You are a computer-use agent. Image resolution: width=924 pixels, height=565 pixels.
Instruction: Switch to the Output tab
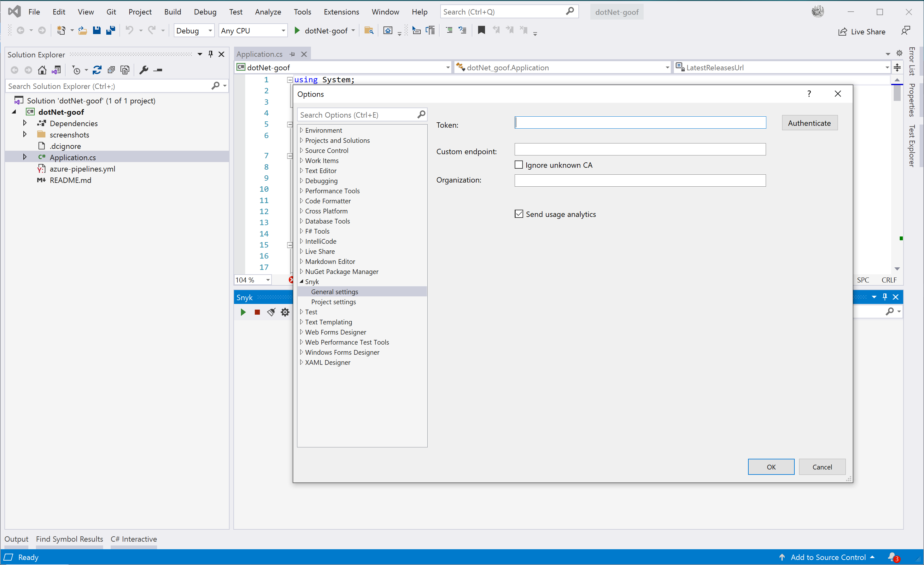pyautogui.click(x=16, y=539)
